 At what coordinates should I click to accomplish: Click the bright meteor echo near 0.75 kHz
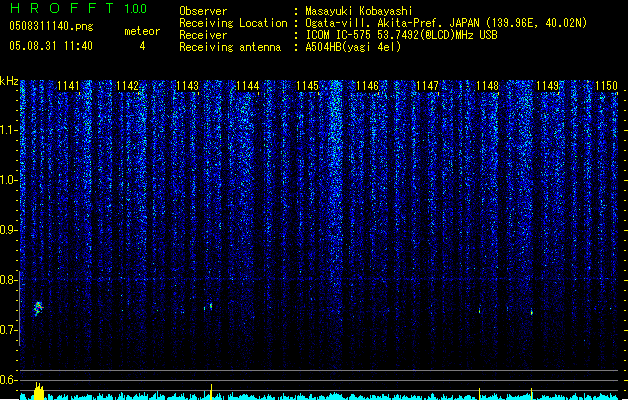tap(38, 309)
